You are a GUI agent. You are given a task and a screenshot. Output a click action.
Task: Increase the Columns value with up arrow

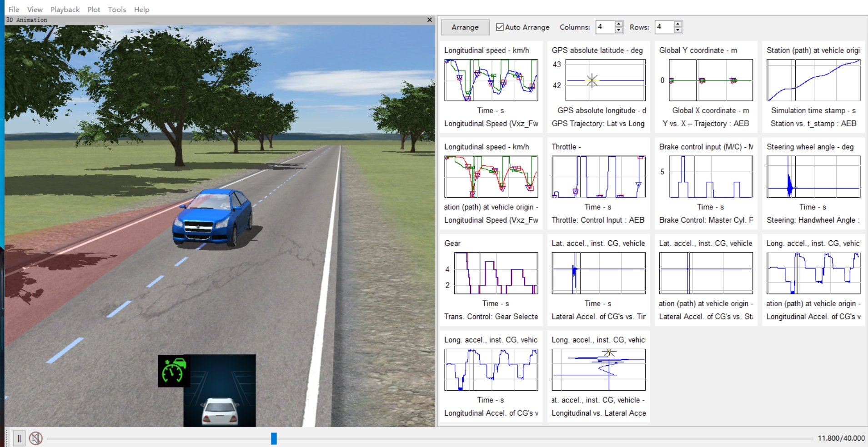tap(619, 24)
